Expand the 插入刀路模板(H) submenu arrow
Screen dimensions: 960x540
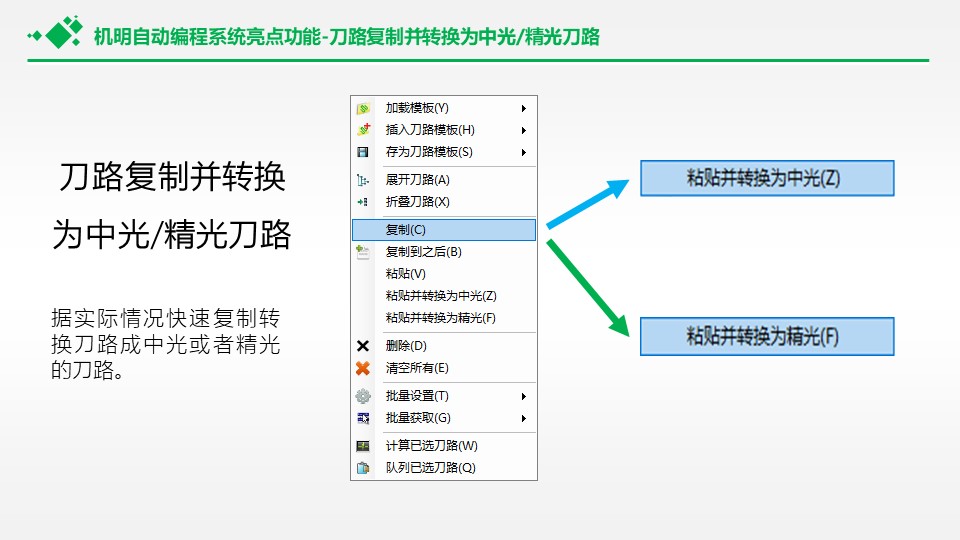click(523, 130)
